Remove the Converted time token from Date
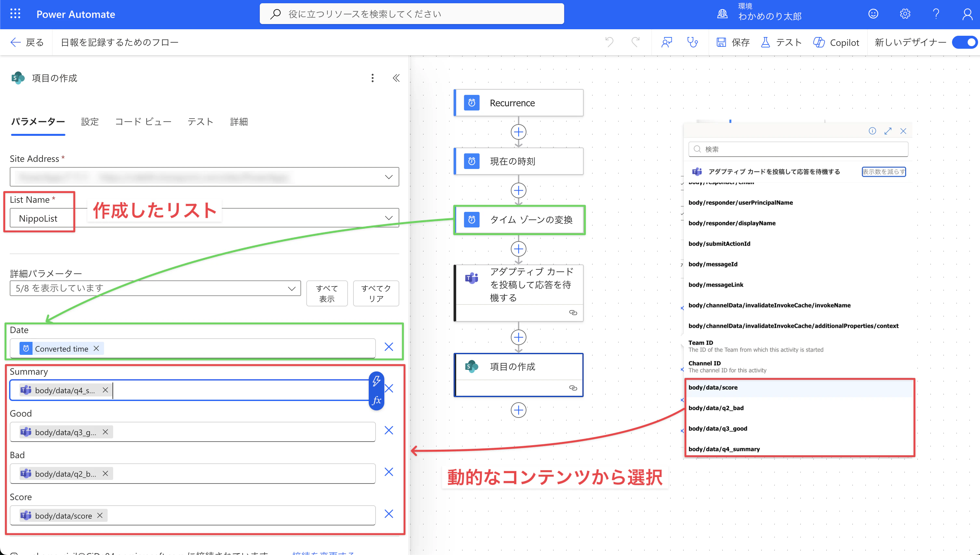This screenshot has height=555, width=980. coord(97,348)
